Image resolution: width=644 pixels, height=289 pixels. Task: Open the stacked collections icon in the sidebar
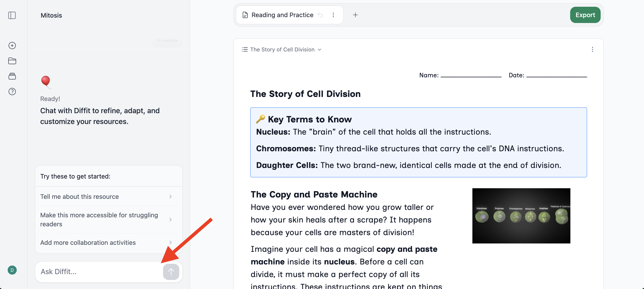coord(12,76)
